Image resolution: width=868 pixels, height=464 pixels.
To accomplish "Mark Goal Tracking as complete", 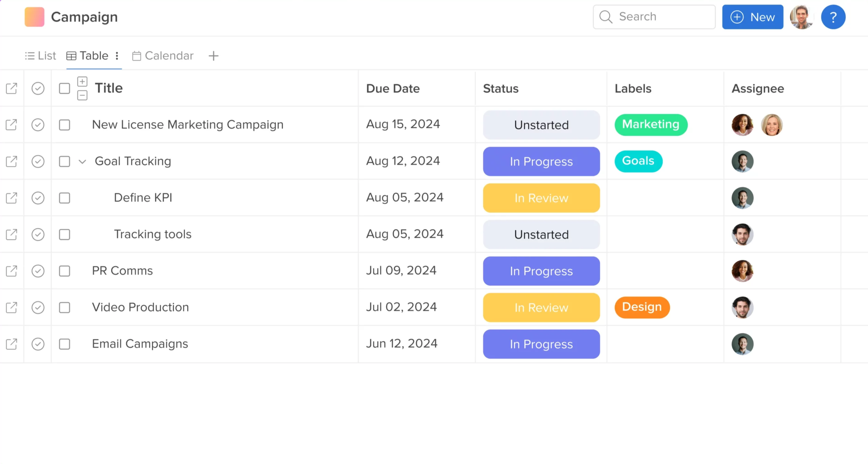I will click(x=38, y=161).
